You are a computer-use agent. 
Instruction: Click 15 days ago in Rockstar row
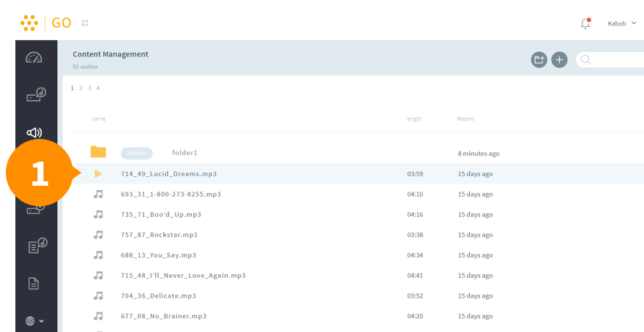pos(475,235)
